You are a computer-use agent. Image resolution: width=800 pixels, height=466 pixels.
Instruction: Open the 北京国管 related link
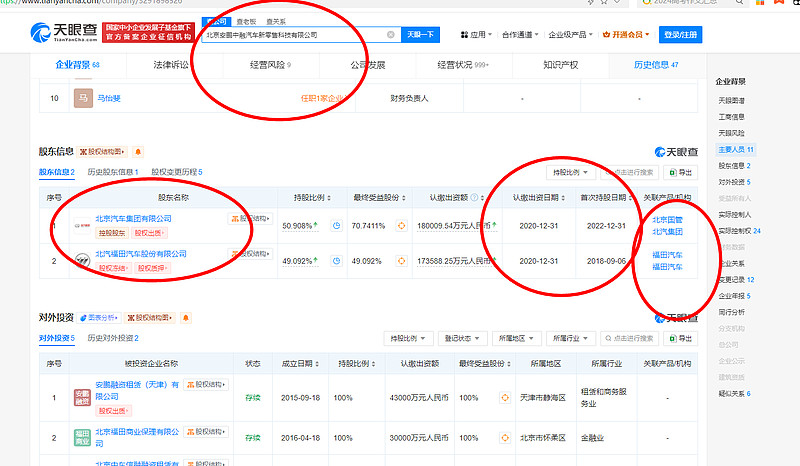(x=667, y=219)
